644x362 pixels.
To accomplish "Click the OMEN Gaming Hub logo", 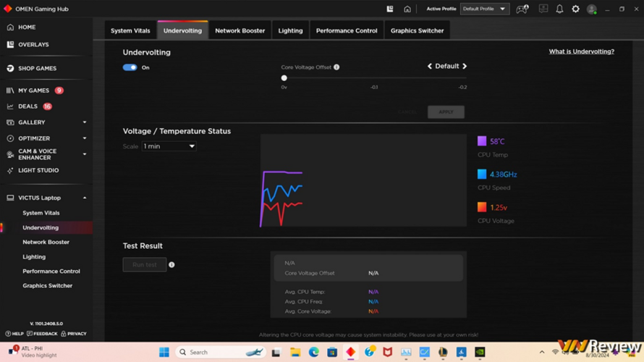I will (x=7, y=9).
